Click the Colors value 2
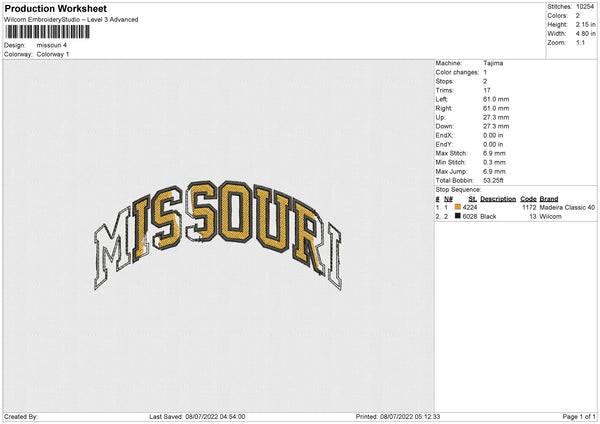The height and width of the screenshot is (424, 600). [578, 16]
